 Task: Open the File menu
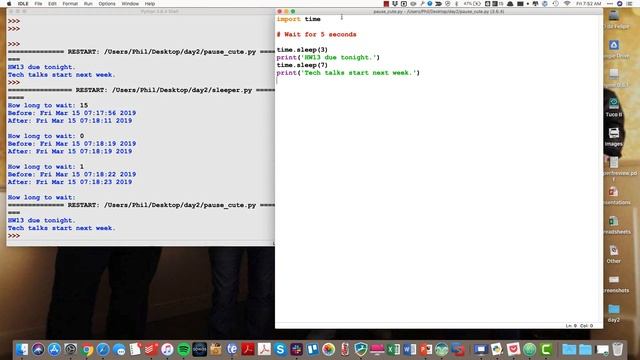click(38, 4)
